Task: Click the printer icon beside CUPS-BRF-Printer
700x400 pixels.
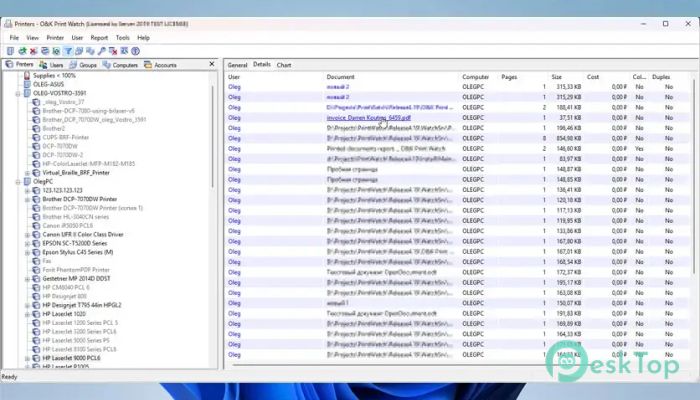Action: (x=36, y=137)
